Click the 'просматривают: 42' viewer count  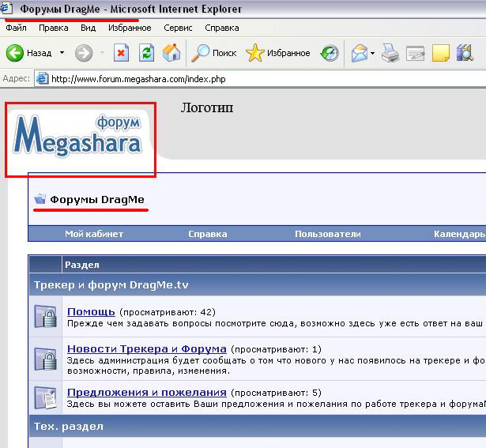(x=168, y=312)
